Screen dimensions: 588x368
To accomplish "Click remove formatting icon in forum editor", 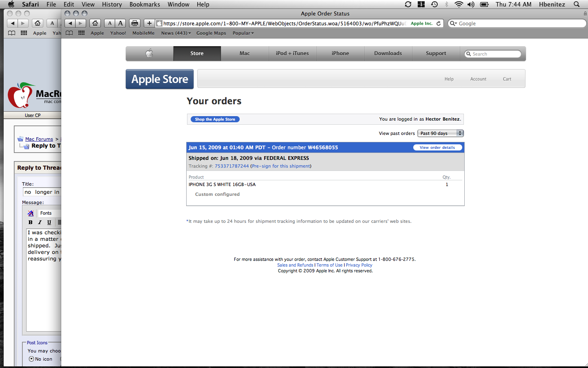I will 31,213.
